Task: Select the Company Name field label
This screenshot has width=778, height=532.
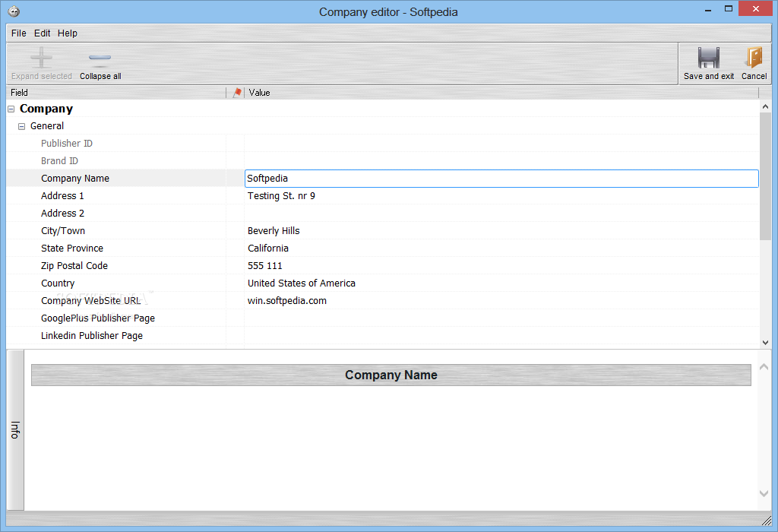Action: pos(75,178)
